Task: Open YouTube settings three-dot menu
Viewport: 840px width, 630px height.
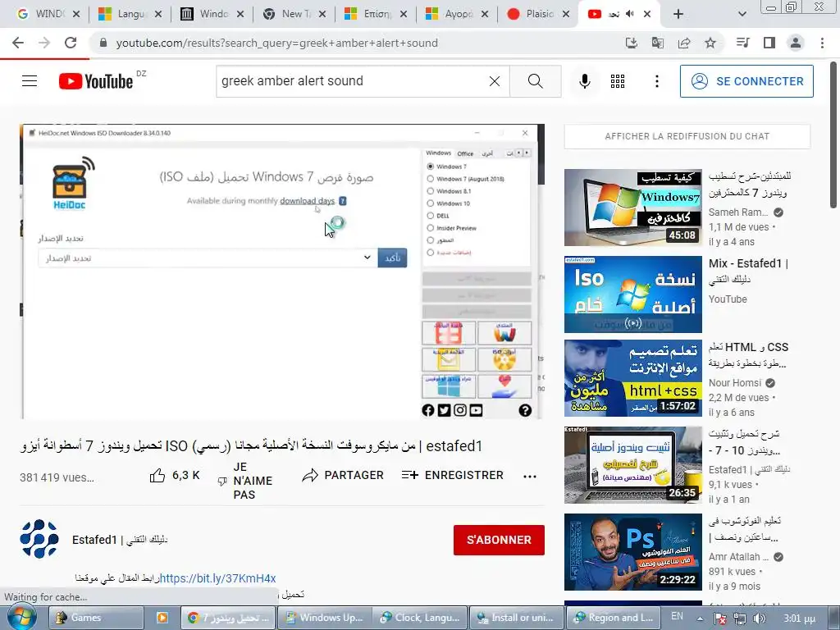Action: pos(657,81)
